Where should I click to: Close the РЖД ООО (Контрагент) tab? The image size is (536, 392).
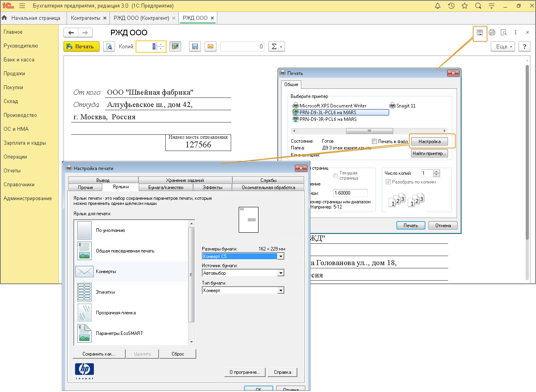tap(174, 18)
